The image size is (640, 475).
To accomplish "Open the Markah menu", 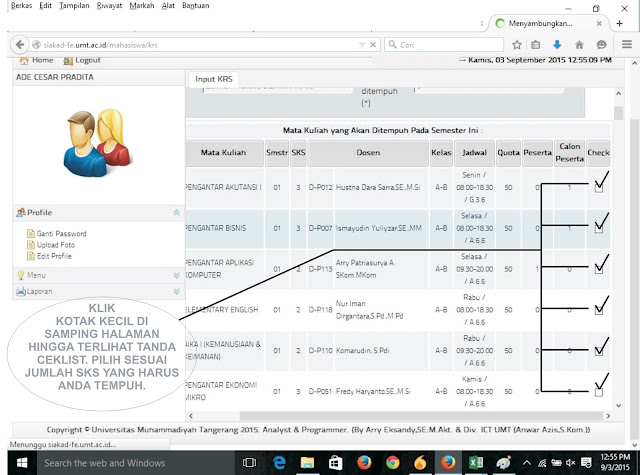I will (142, 6).
